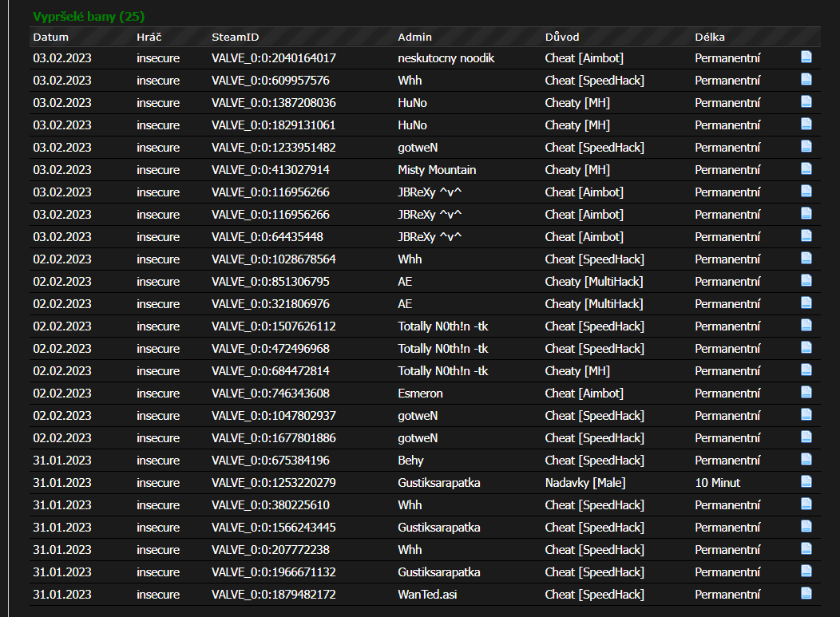Viewport: 840px width, 617px height.
Task: Sort by the Datum column header
Action: (x=50, y=37)
